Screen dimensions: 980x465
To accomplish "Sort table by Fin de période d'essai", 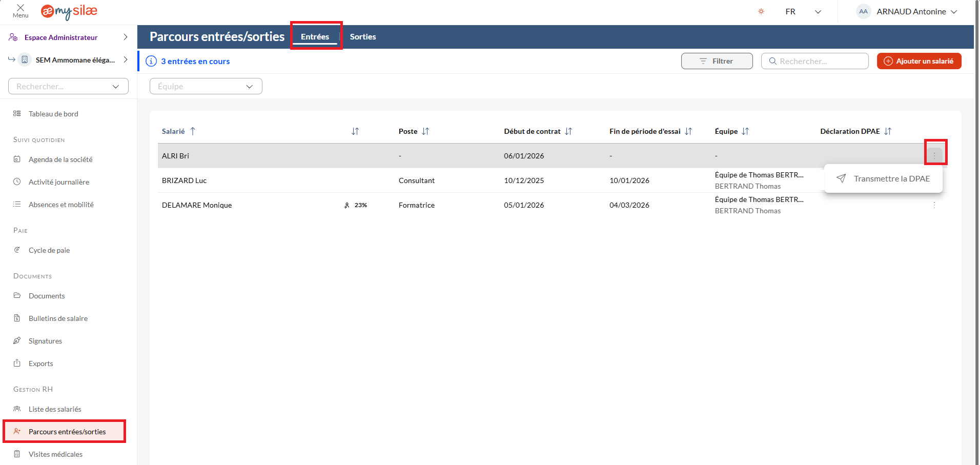I will (x=688, y=131).
